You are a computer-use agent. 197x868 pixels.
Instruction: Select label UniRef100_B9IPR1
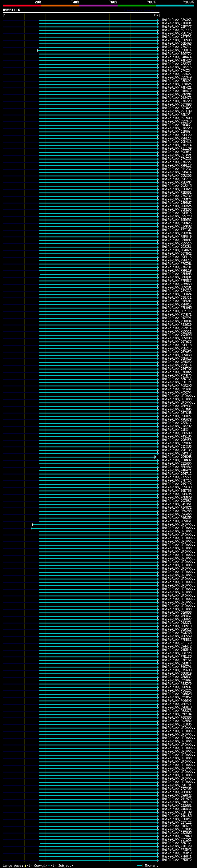[x=177, y=155]
